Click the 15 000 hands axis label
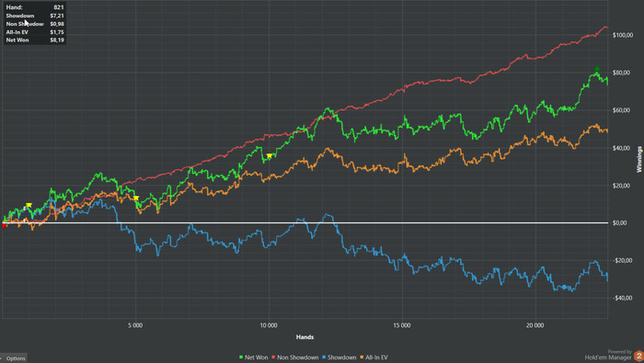This screenshot has width=644, height=363. [402, 325]
